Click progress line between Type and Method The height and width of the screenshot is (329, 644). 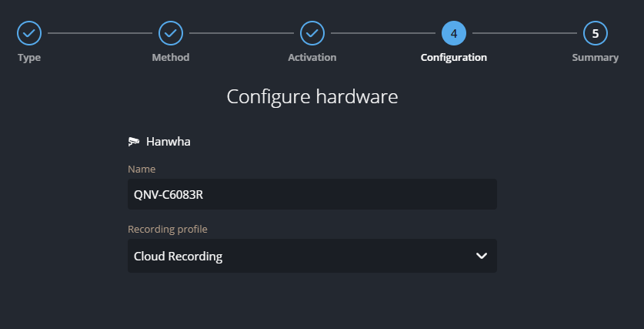pyautogui.click(x=100, y=33)
